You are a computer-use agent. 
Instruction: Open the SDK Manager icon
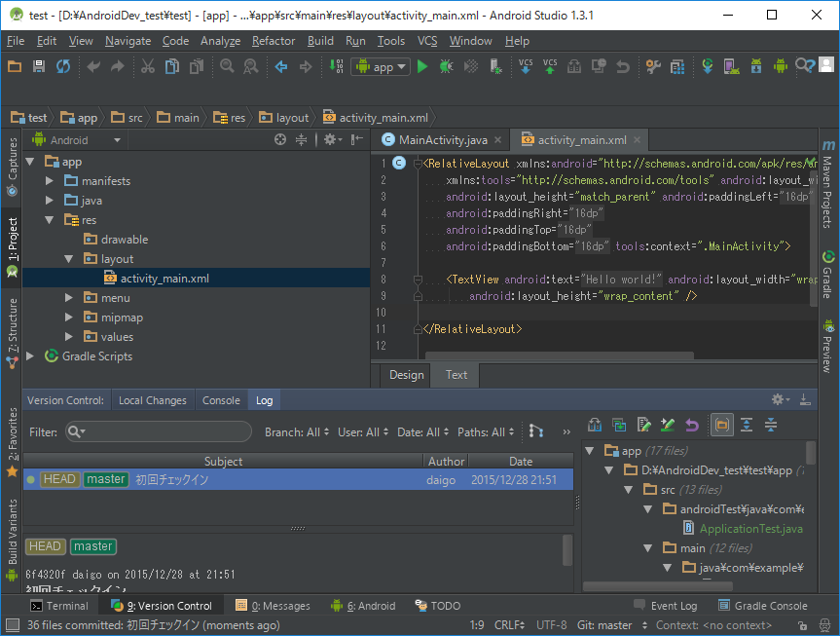point(756,66)
